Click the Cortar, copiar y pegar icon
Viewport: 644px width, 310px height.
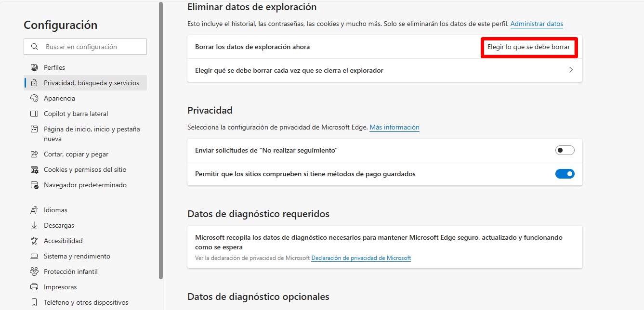(x=34, y=154)
